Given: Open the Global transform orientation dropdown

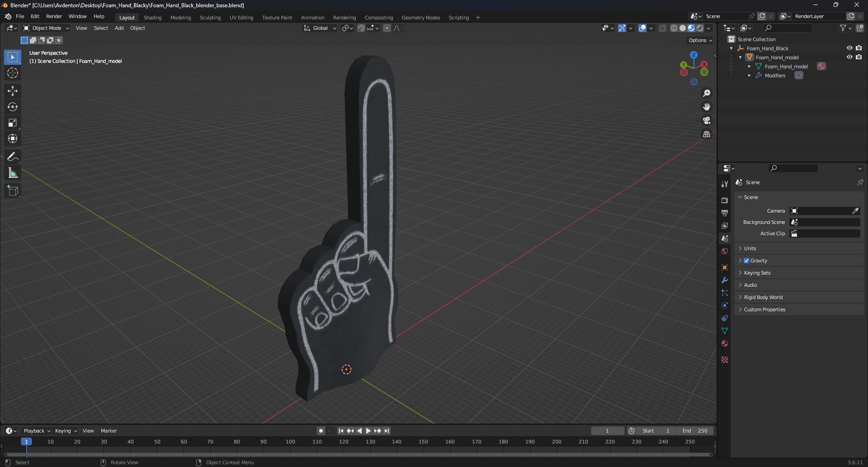Looking at the screenshot, I should [320, 28].
